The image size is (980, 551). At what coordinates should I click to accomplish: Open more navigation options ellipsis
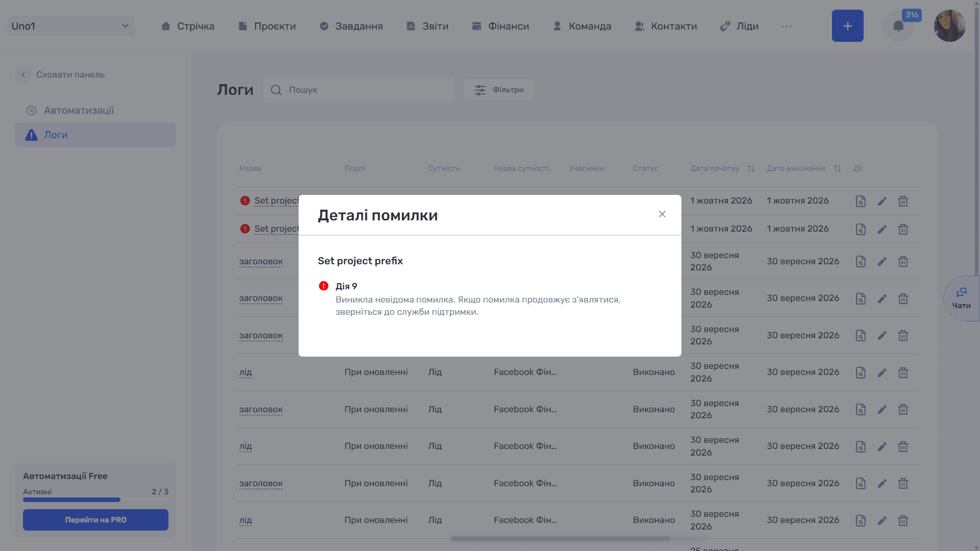tap(787, 26)
